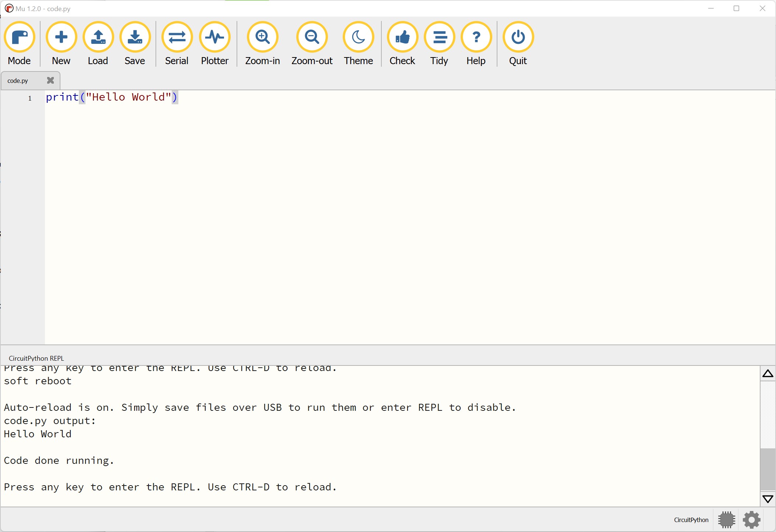Click the "Auto-reload is on" message

point(260,407)
